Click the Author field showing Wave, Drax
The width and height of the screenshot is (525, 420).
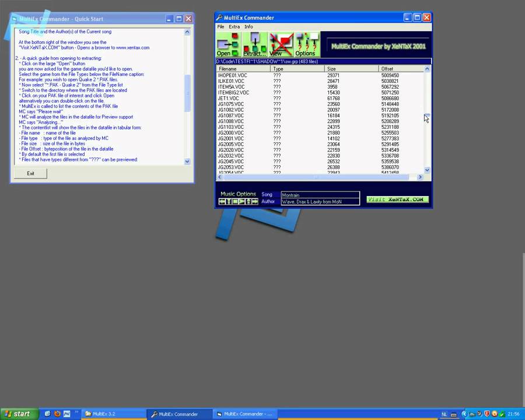click(320, 202)
